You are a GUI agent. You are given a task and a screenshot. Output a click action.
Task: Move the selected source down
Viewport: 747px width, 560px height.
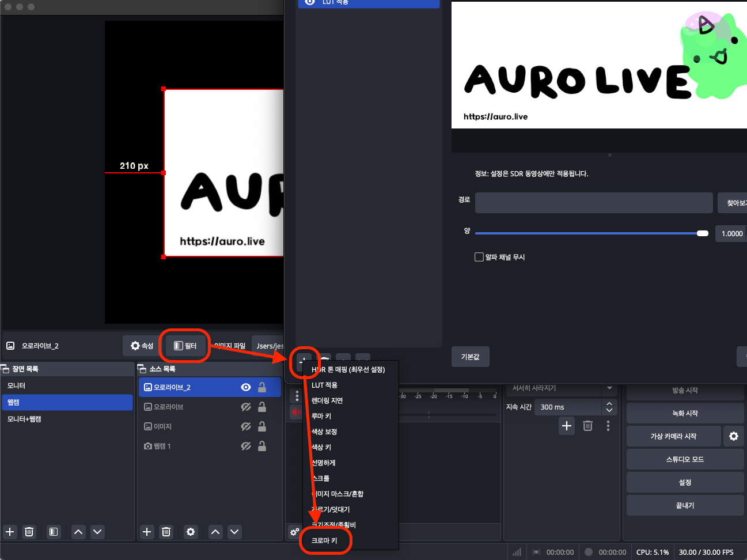(234, 532)
